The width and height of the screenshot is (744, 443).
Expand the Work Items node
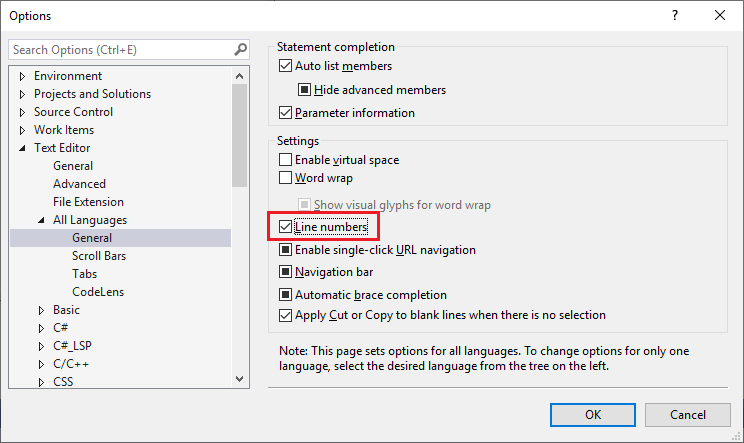(22, 130)
